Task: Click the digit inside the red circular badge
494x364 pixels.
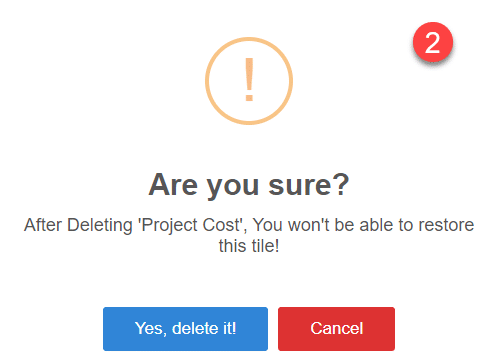Action: [433, 43]
